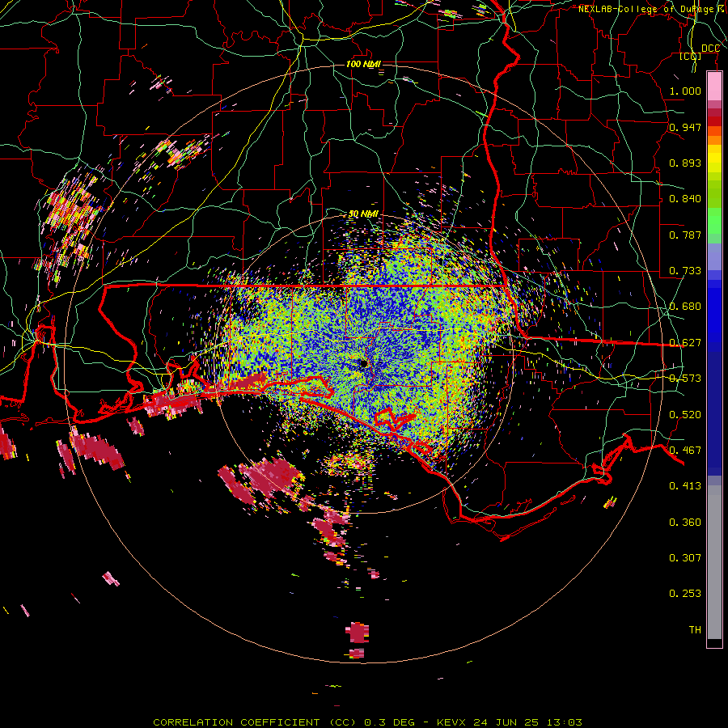
Task: Click the 0.947 scale label
Action: pos(685,127)
